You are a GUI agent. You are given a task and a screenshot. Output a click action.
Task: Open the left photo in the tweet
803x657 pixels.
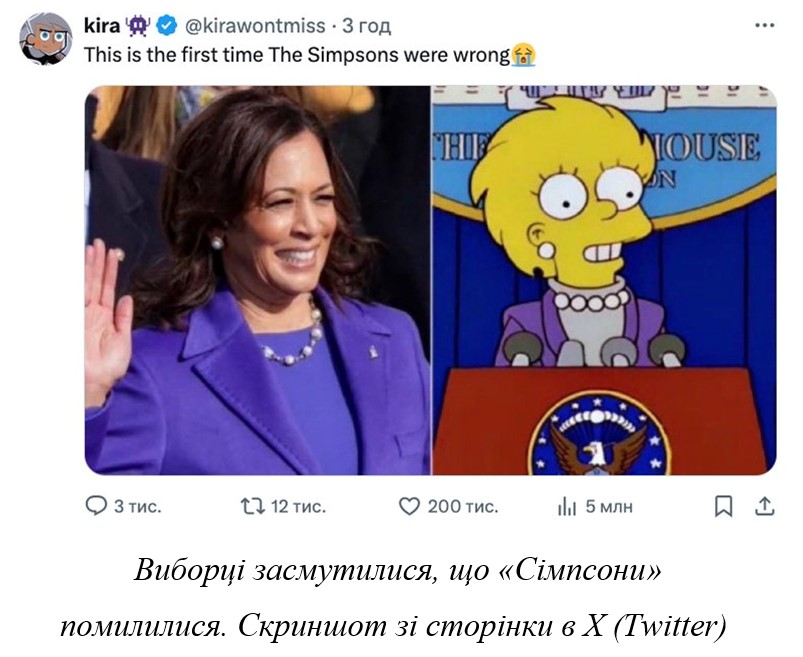(x=258, y=280)
